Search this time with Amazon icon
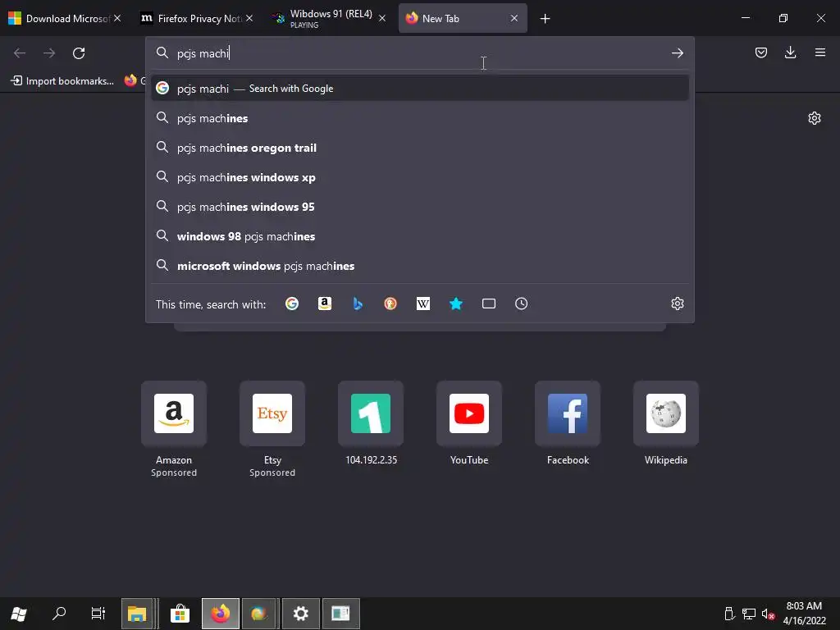 pyautogui.click(x=325, y=304)
